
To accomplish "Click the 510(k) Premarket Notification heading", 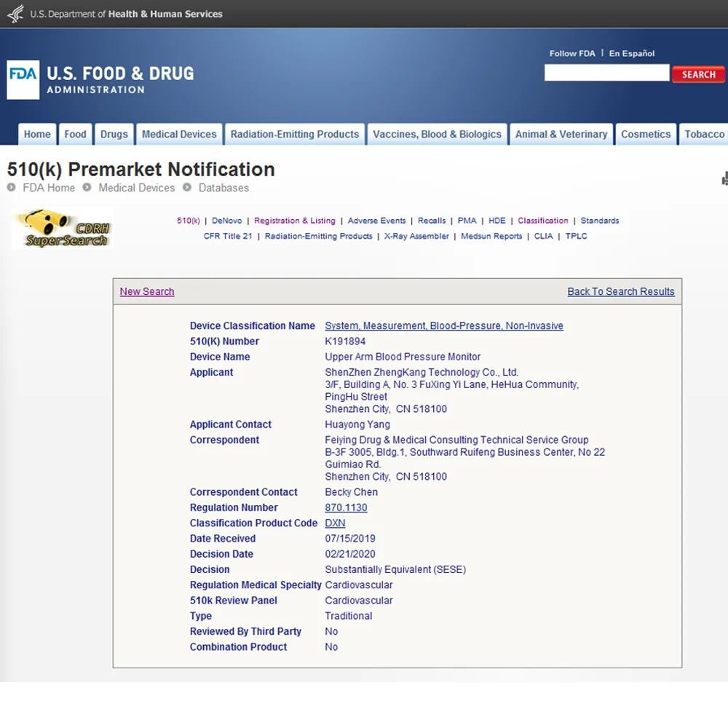I will [141, 170].
